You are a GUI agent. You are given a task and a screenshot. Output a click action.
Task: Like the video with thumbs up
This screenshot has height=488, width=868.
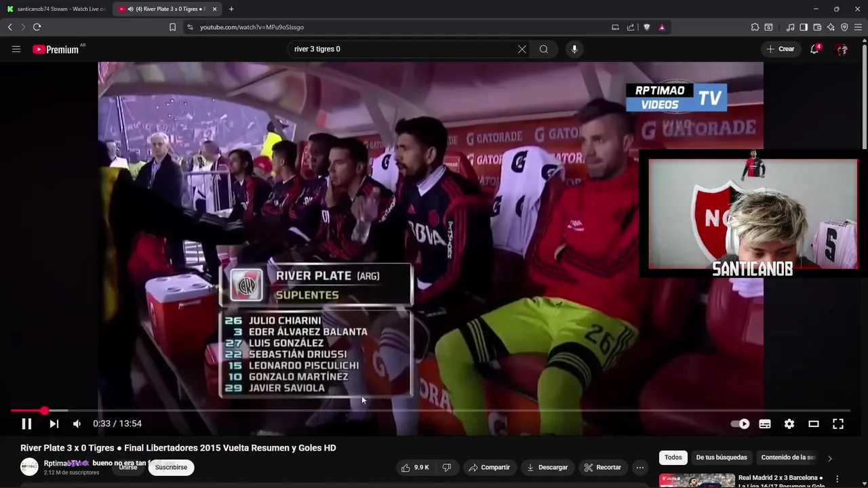415,467
